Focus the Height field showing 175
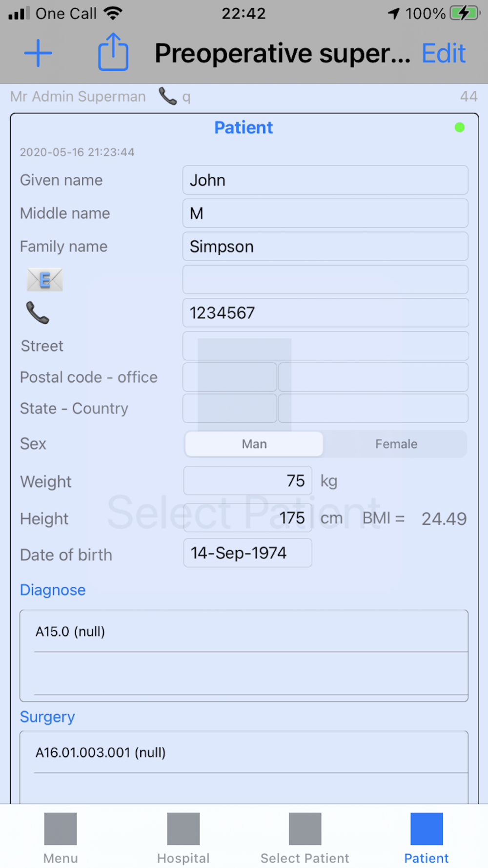Viewport: 488px width, 868px height. pyautogui.click(x=247, y=518)
